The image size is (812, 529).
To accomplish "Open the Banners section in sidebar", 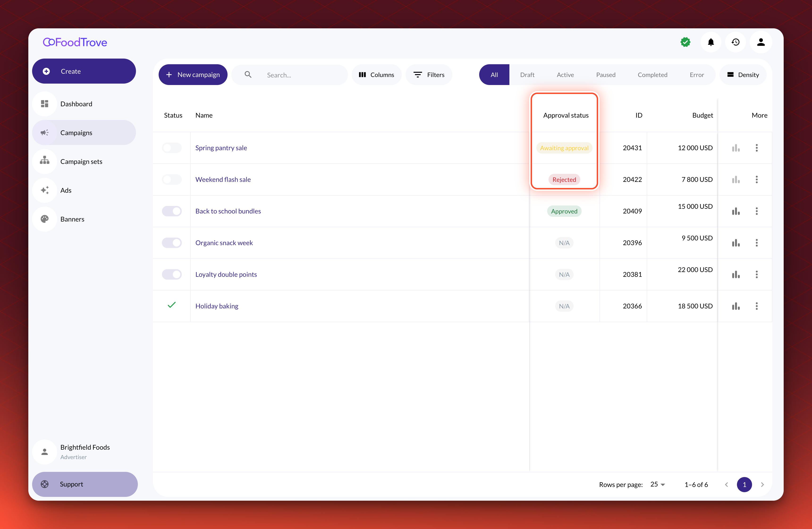I will tap(84, 219).
